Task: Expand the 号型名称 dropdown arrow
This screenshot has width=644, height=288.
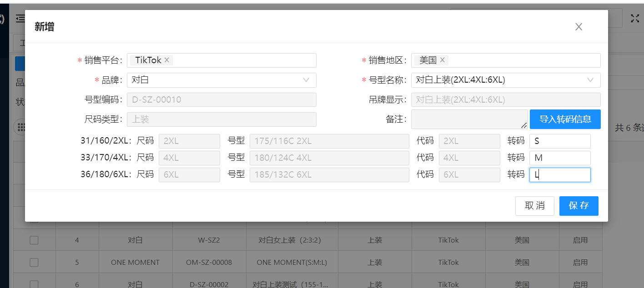Action: pos(590,80)
